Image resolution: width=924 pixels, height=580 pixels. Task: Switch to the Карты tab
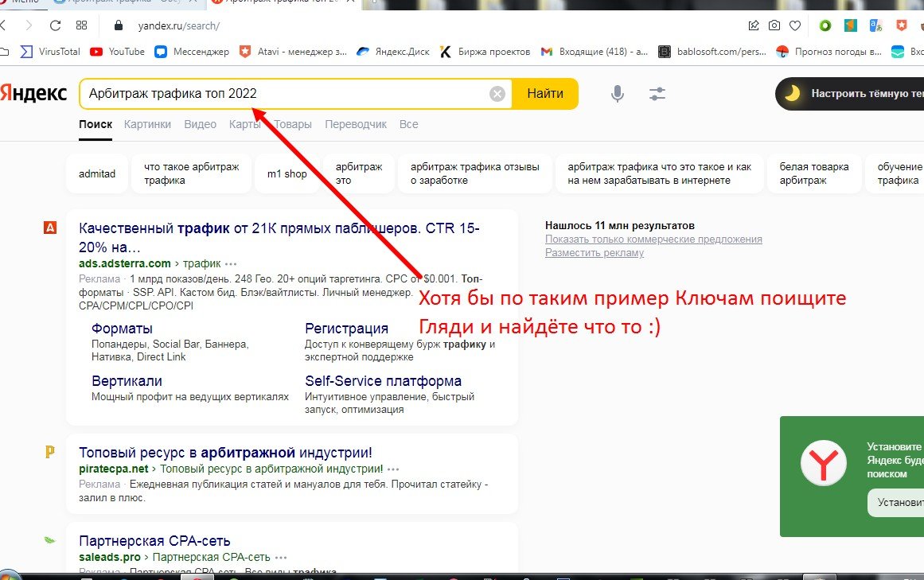(x=244, y=124)
